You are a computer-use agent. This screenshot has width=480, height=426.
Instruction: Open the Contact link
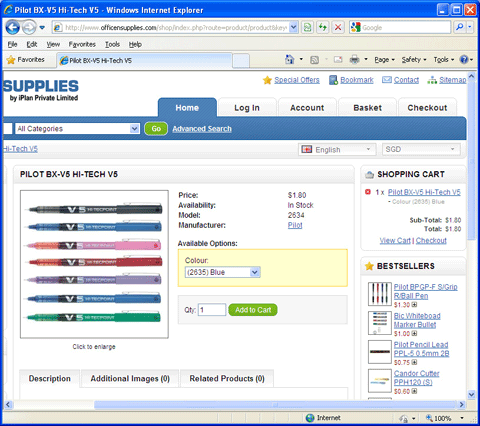(x=406, y=80)
